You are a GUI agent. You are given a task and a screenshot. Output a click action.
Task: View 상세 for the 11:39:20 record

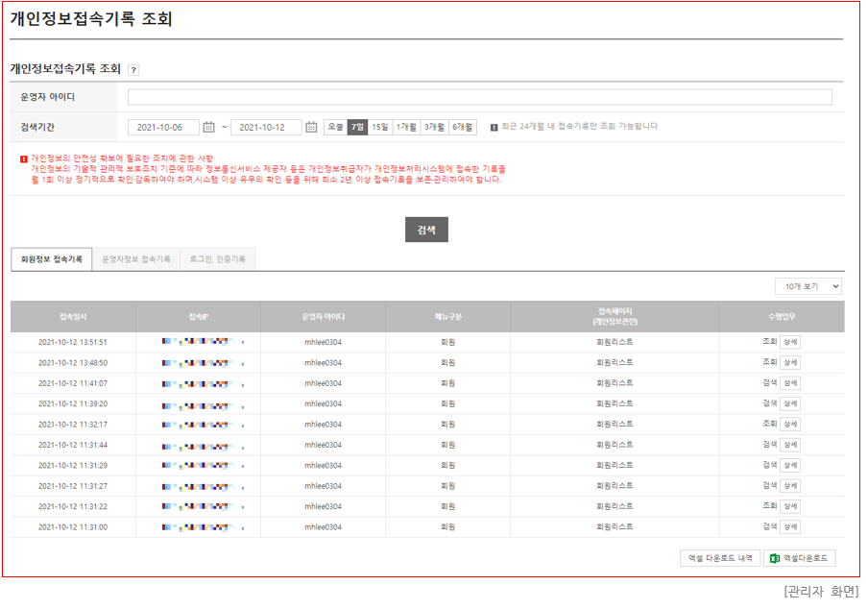[790, 403]
